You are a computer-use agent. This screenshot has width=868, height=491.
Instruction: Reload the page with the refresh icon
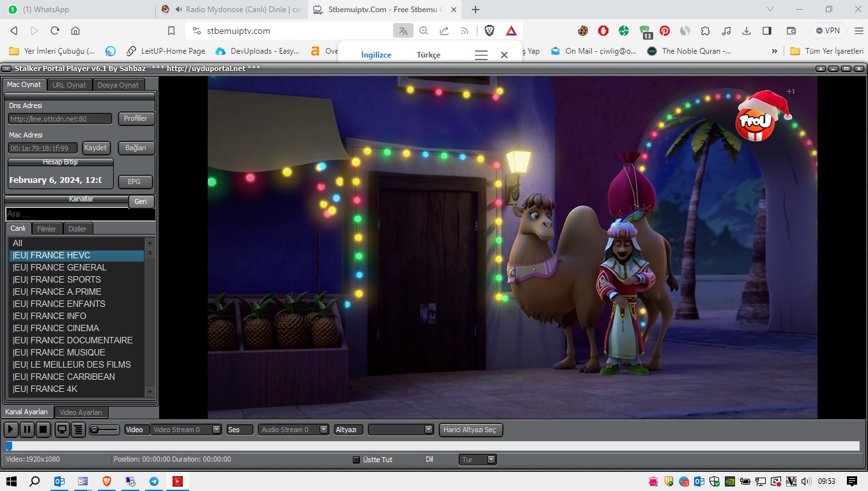click(x=55, y=31)
